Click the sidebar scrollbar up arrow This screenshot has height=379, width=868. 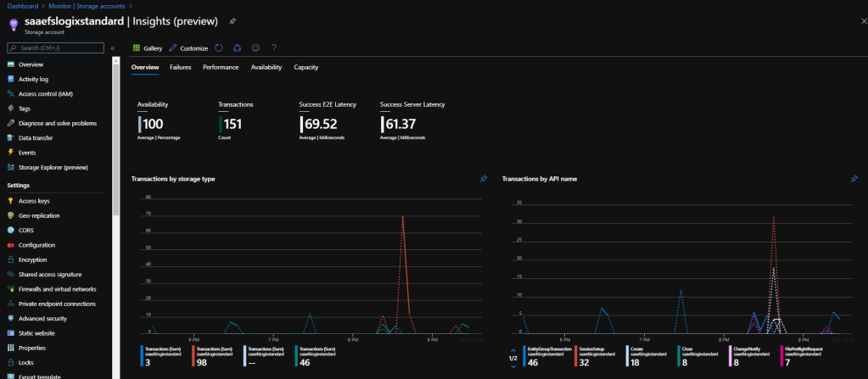click(x=115, y=61)
